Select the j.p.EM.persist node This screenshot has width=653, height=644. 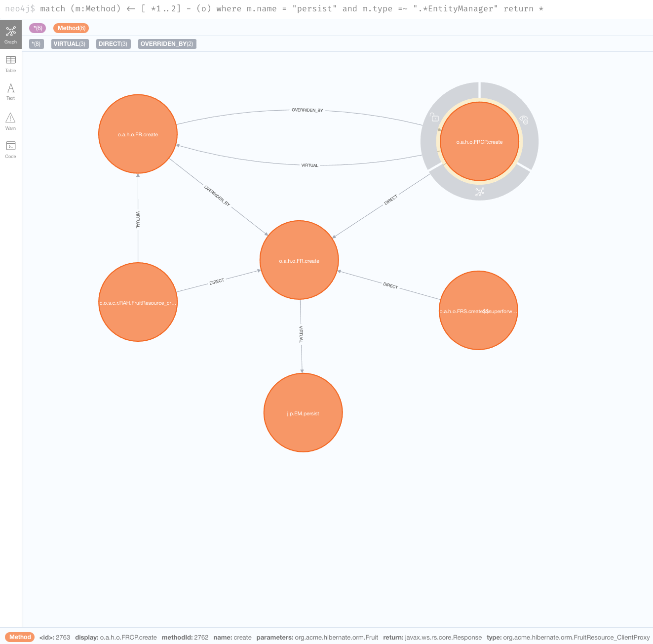click(x=303, y=413)
